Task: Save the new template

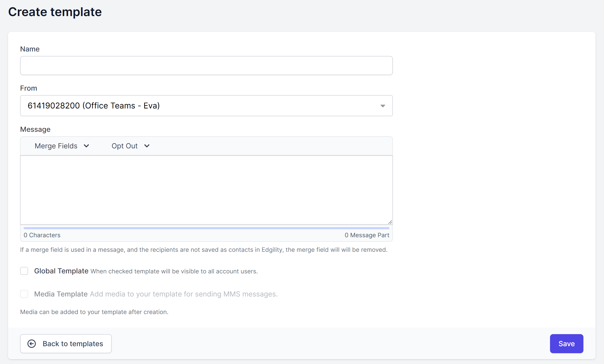Action: point(566,344)
